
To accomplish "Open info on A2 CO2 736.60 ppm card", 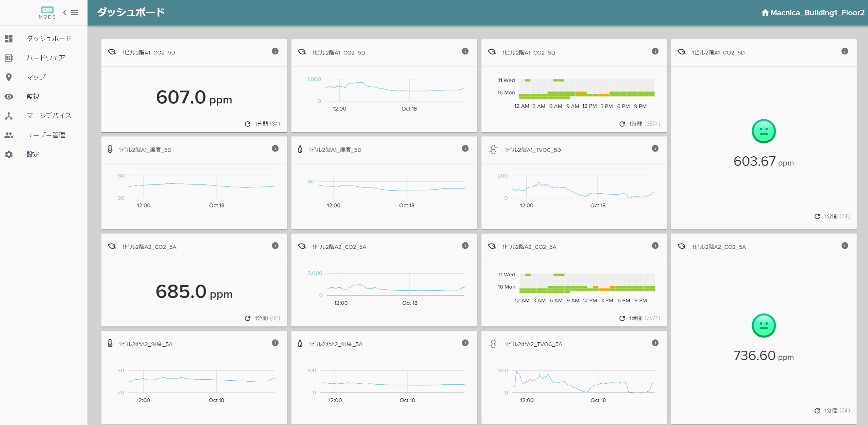I will (x=844, y=245).
